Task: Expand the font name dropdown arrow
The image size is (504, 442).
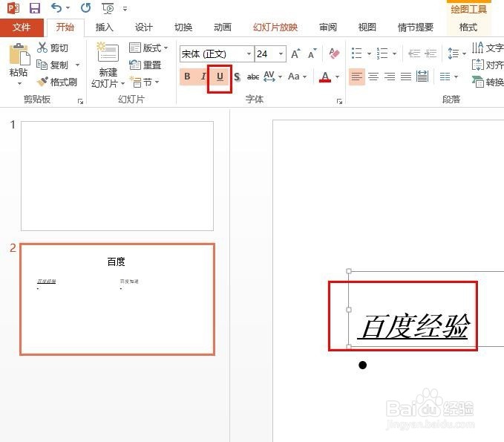Action: (x=249, y=53)
